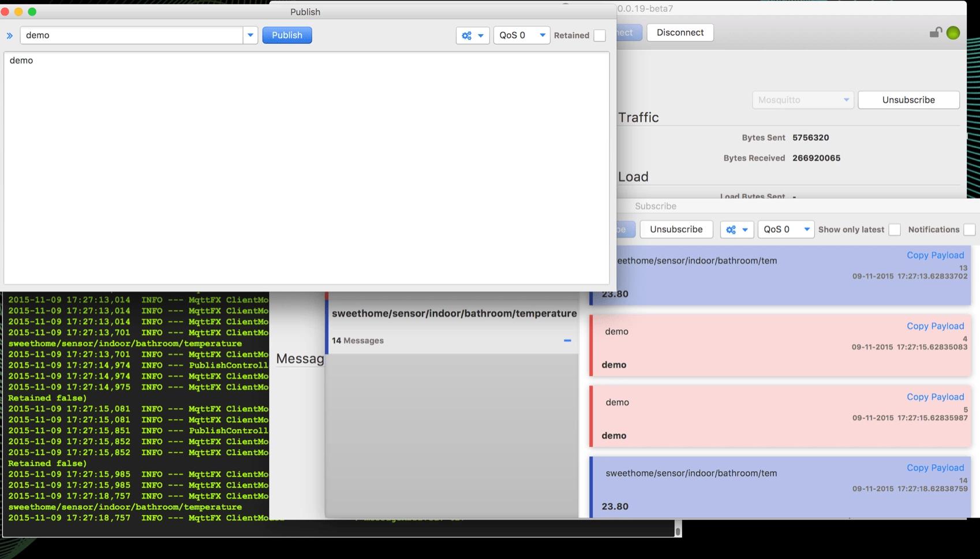The image size is (980, 559).
Task: Expand the publish topic dropdown arrow
Action: 250,35
